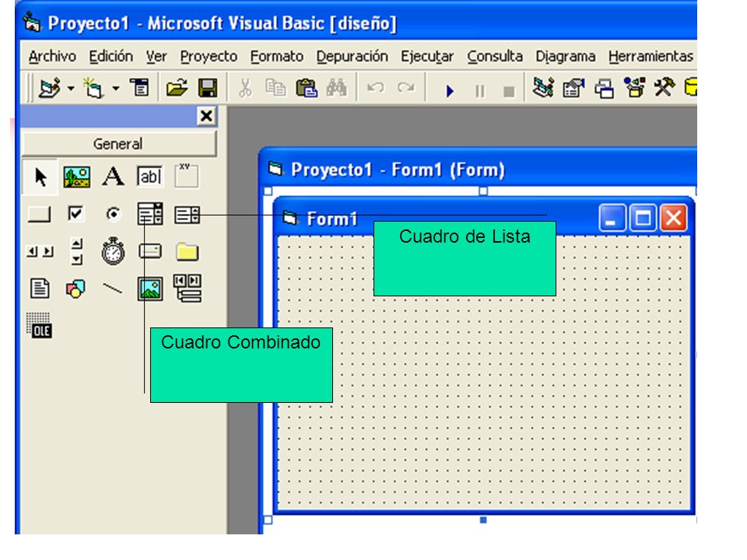Click the Copy toolbar icon
The image size is (747, 560).
tap(275, 88)
